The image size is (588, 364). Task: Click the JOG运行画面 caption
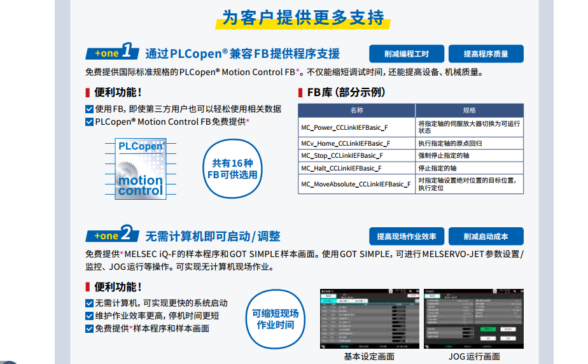(474, 356)
